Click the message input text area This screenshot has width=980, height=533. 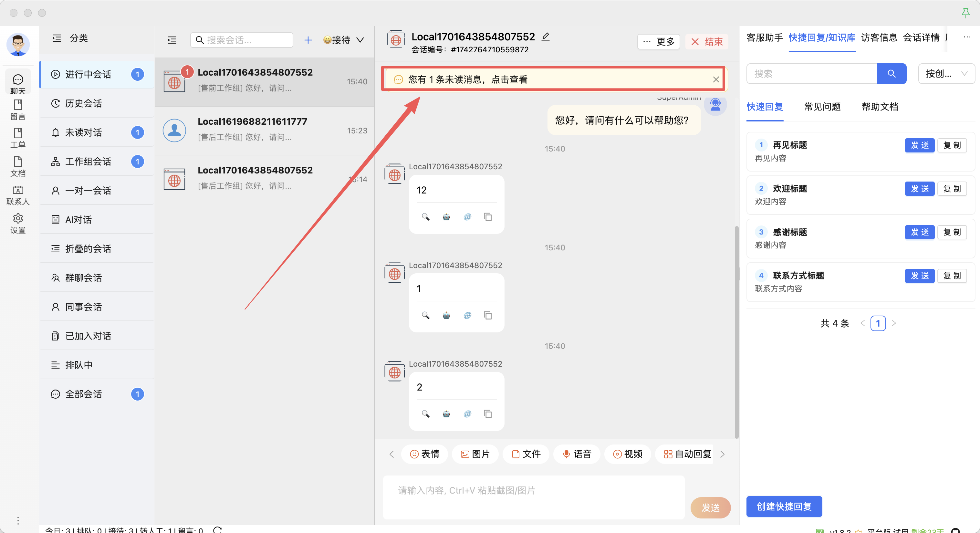click(533, 497)
